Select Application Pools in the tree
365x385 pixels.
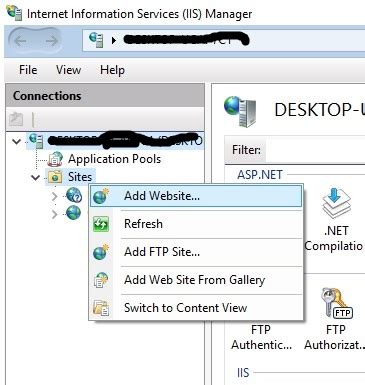pos(114,159)
